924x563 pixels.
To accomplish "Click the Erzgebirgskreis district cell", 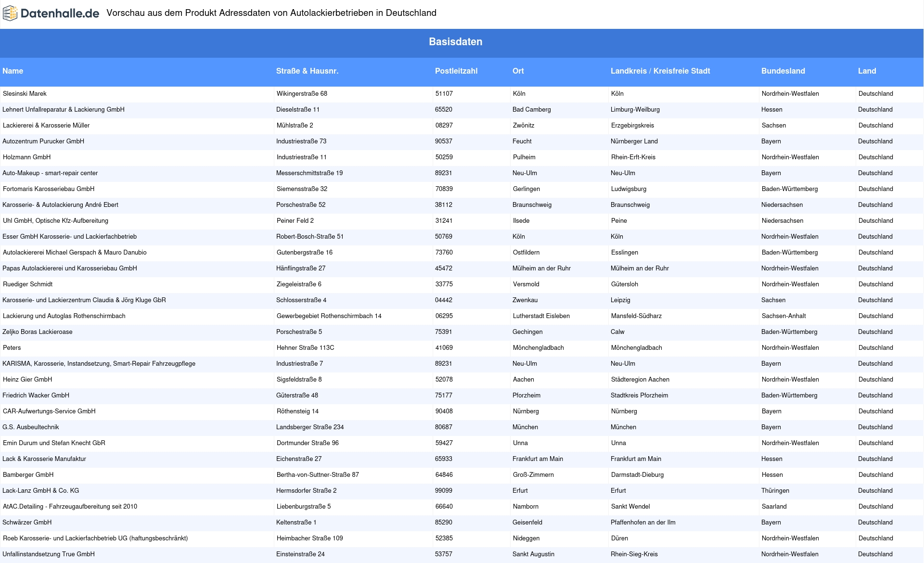I will pos(632,126).
